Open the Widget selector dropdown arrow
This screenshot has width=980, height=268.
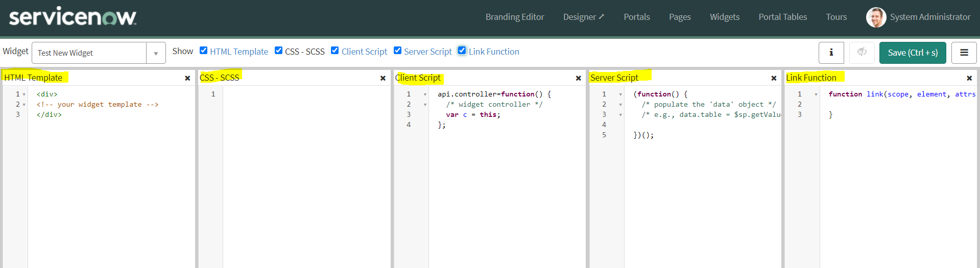tap(156, 53)
